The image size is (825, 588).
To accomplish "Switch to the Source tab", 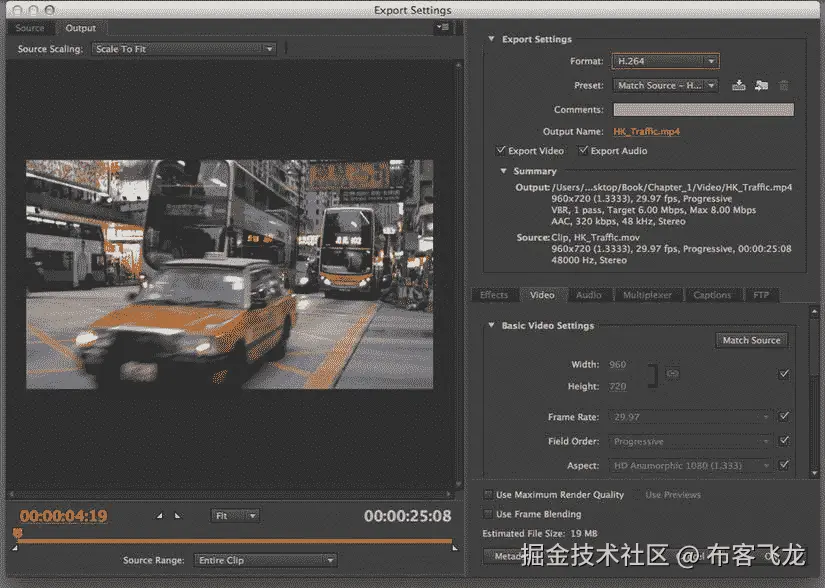I will coord(30,28).
